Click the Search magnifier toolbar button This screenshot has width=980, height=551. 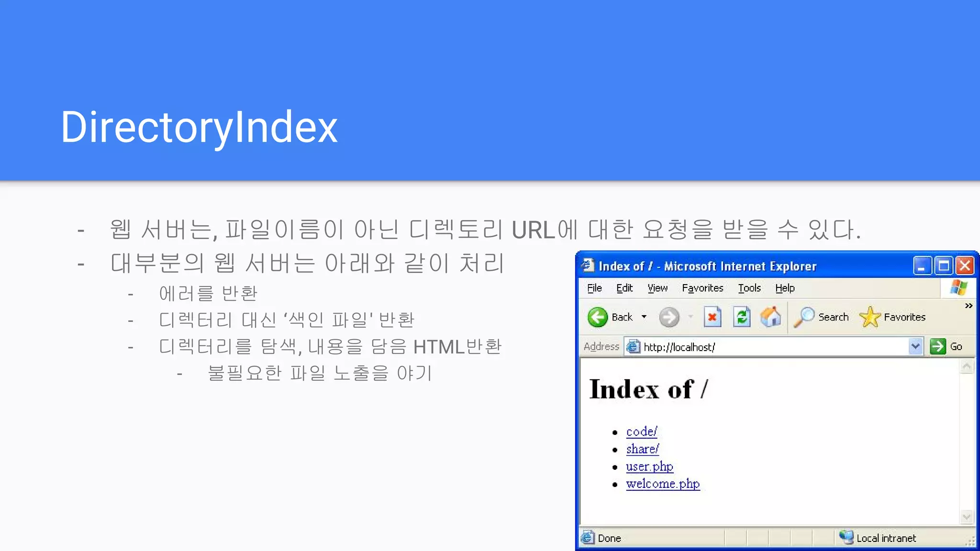[x=821, y=317]
